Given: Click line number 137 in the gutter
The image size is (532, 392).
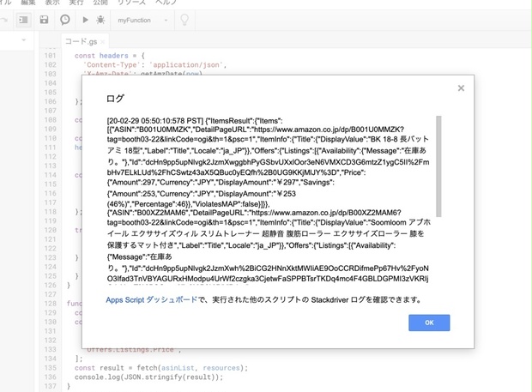Looking at the screenshot, I should (51, 386).
